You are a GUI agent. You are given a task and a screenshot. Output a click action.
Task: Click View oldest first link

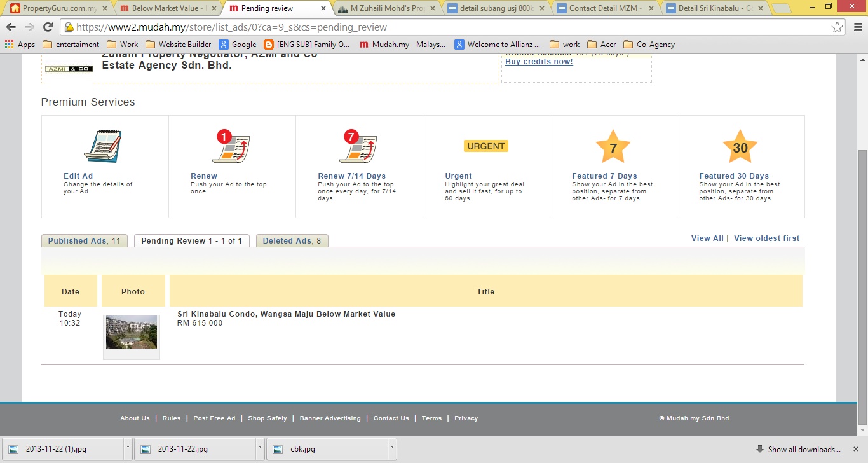[x=767, y=238]
